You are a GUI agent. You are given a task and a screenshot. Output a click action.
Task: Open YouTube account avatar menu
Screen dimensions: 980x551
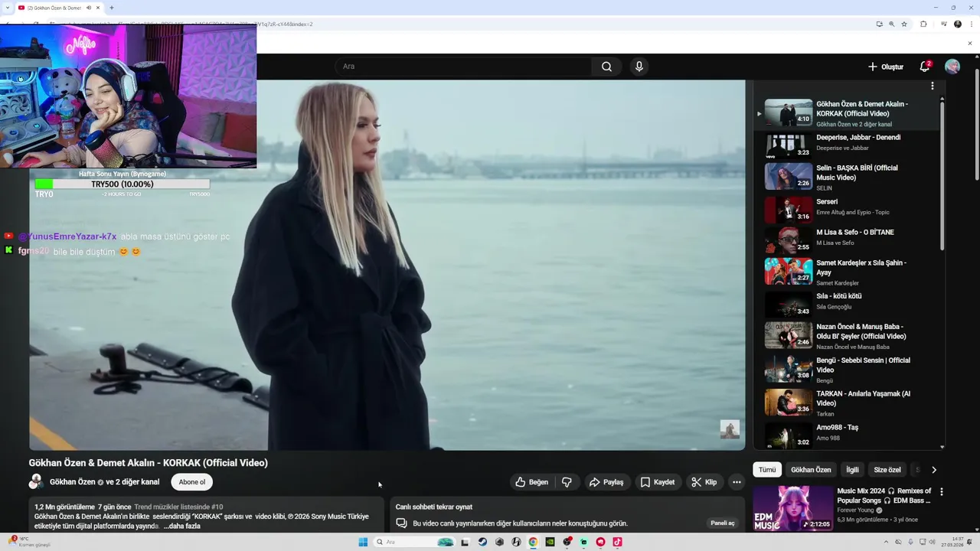click(952, 67)
